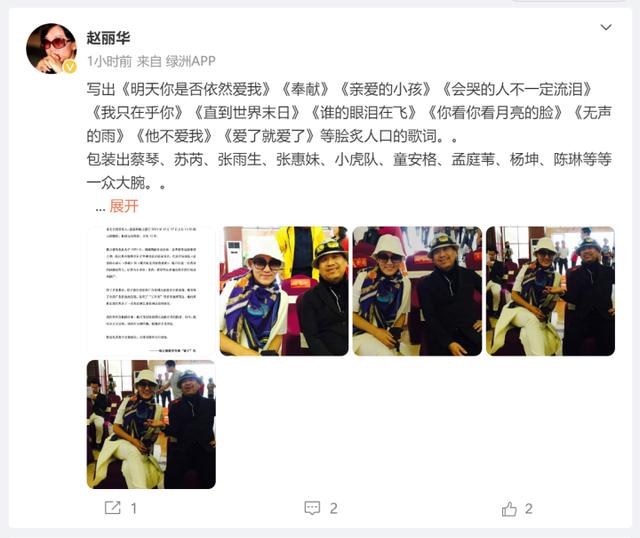This screenshot has height=538, width=640.
Task: Open post options chevron menu
Action: 606,27
